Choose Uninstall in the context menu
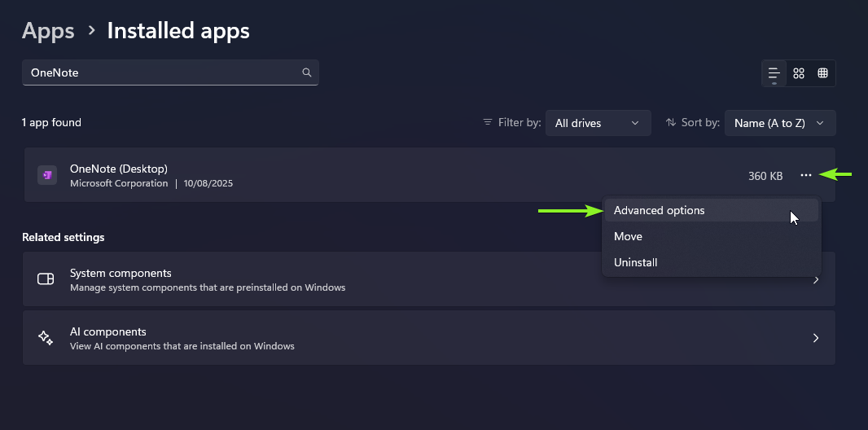The width and height of the screenshot is (868, 430). [x=635, y=262]
